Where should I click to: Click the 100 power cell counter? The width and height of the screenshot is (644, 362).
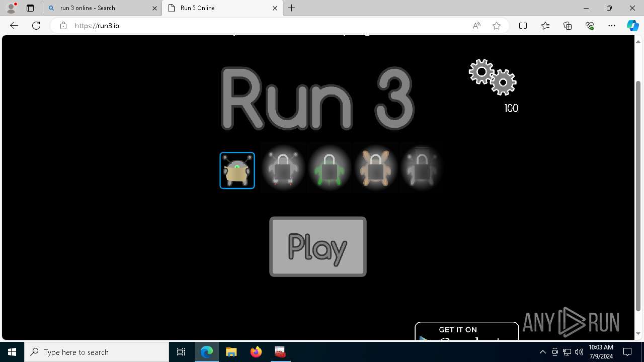(x=511, y=108)
